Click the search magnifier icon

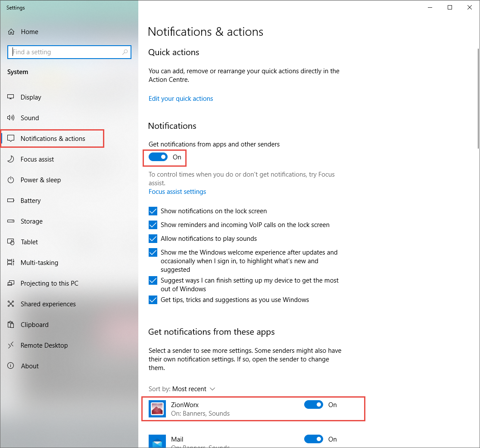click(125, 52)
